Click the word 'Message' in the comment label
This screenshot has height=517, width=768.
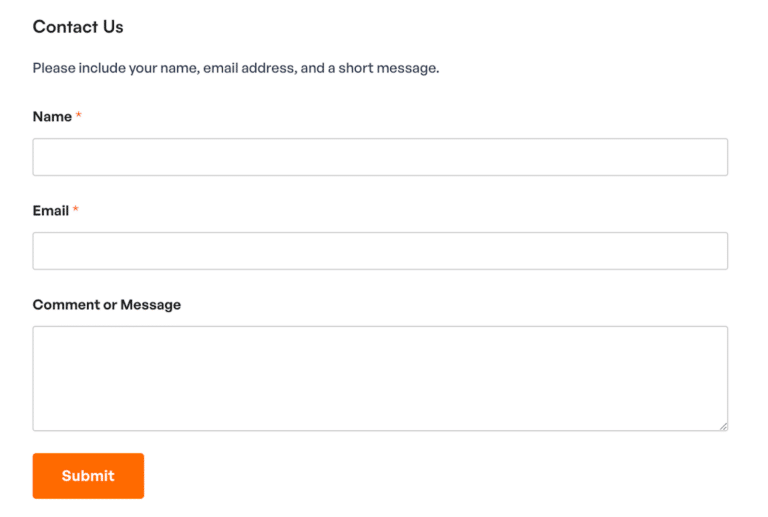point(151,305)
